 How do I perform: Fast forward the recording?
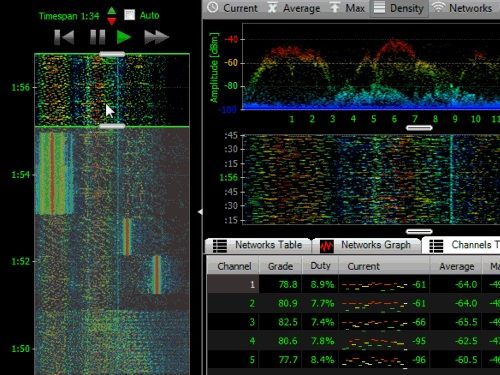[157, 37]
